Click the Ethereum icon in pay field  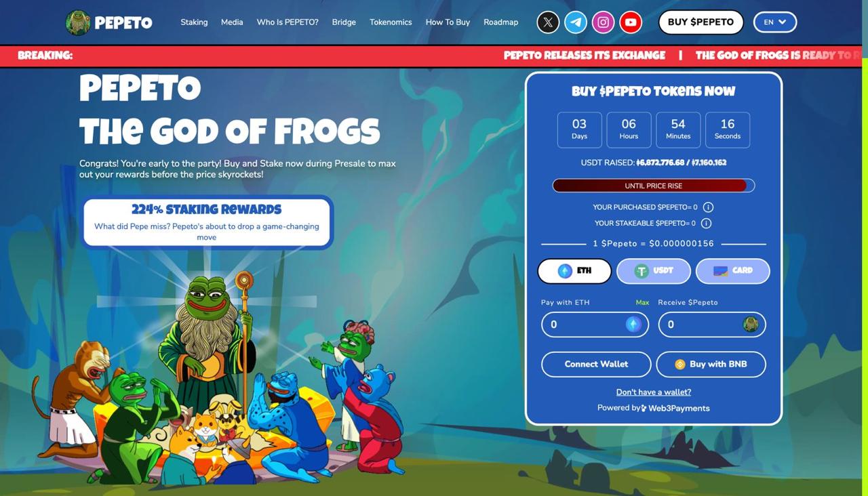click(x=633, y=325)
